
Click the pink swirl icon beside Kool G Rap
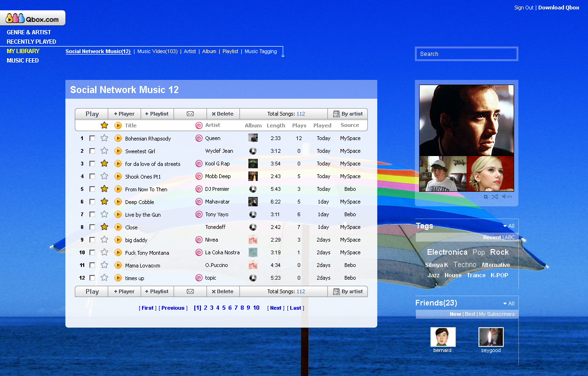(x=199, y=164)
